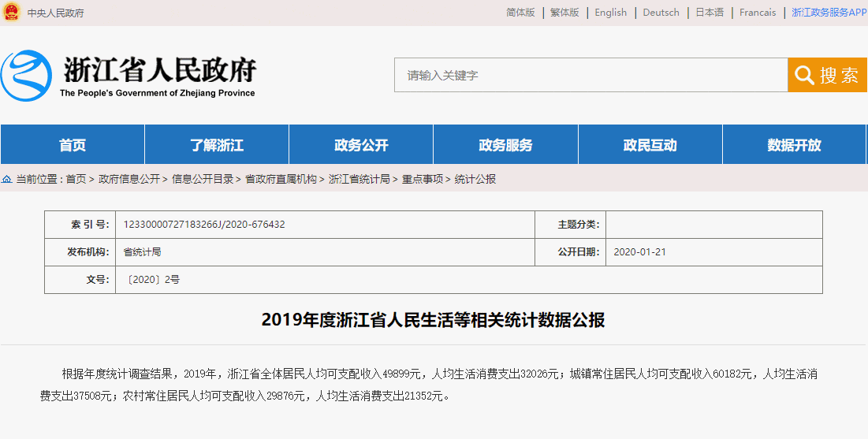Click the magnifier icon in the search button
Screen dimensions: 868x439
804,75
